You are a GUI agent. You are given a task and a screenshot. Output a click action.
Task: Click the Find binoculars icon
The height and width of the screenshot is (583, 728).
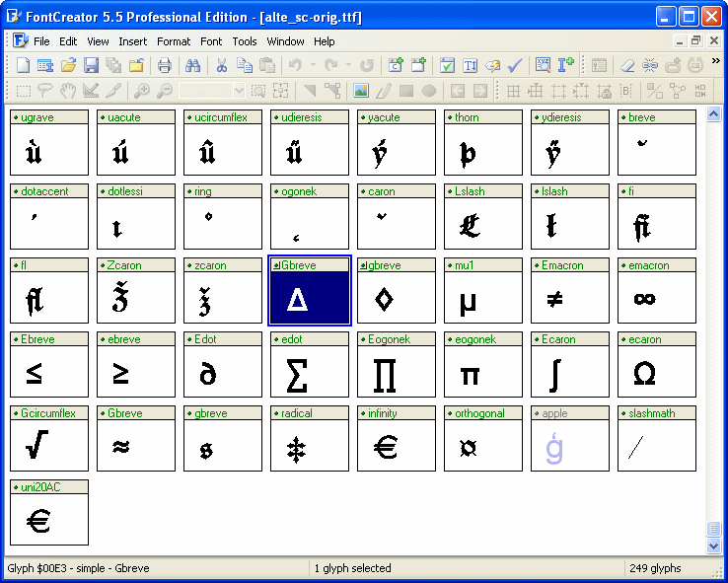[192, 65]
